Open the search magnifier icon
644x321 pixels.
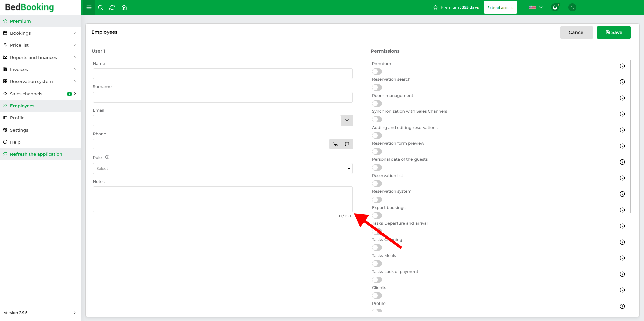click(x=100, y=7)
